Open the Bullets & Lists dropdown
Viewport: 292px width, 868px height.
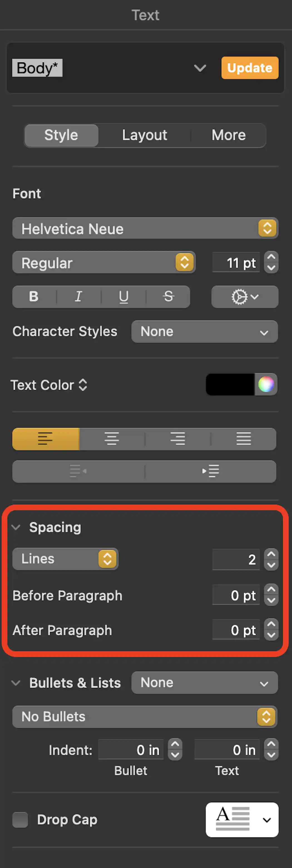[x=204, y=683]
